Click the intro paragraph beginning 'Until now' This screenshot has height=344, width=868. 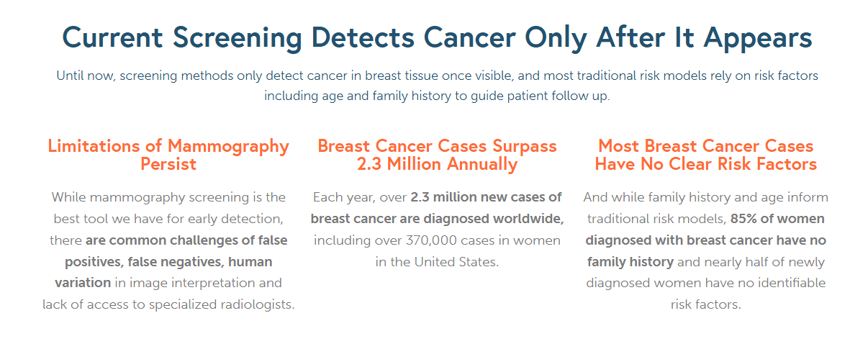pyautogui.click(x=437, y=86)
